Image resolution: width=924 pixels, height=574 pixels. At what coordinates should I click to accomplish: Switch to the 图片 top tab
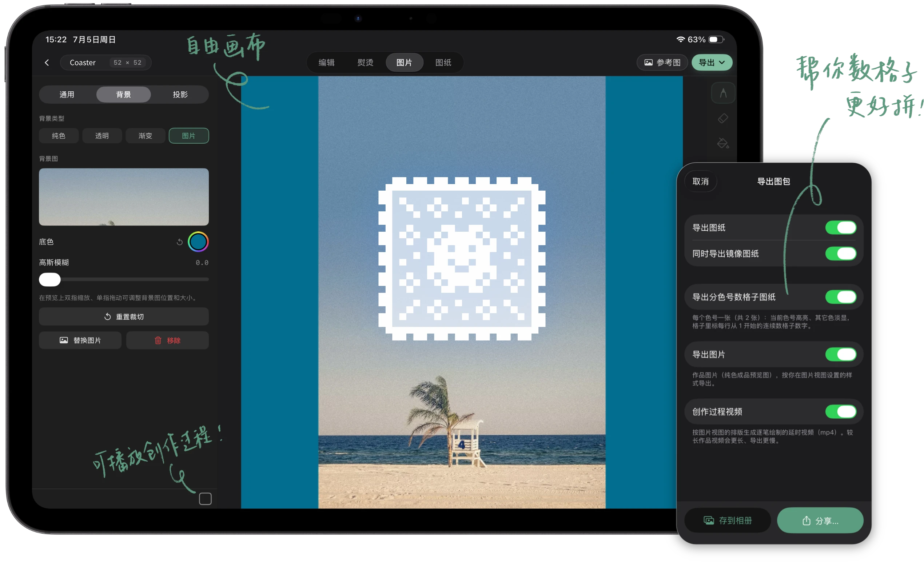(404, 62)
